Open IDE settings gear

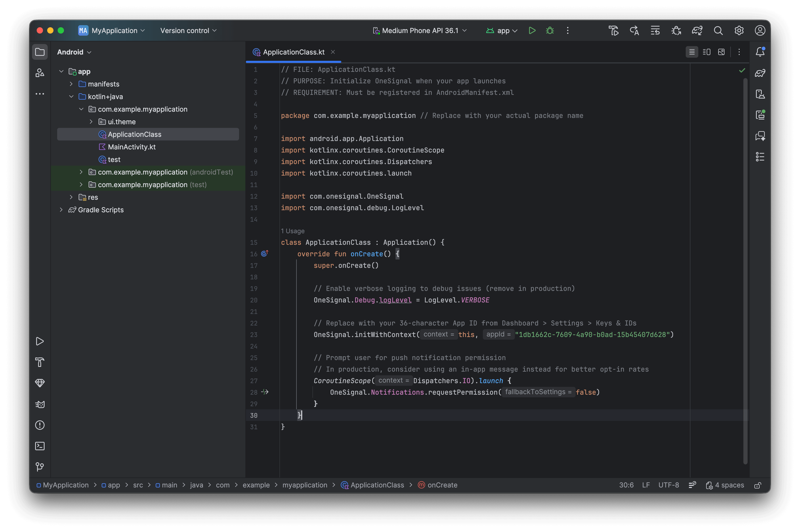(739, 31)
